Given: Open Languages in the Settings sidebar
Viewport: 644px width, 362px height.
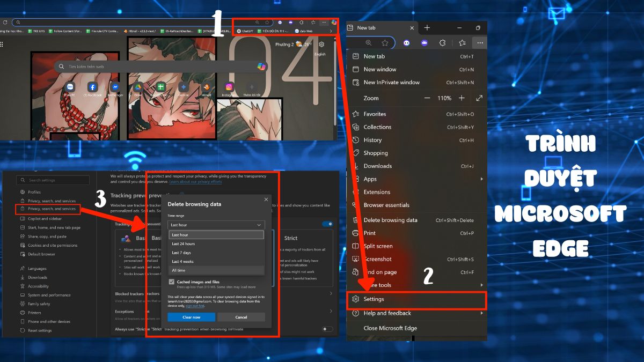Looking at the screenshot, I should tap(33, 269).
